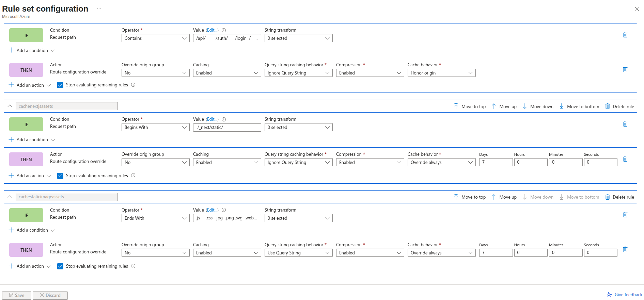644x300 pixels.
Task: Click the Discard button
Action: (50, 295)
